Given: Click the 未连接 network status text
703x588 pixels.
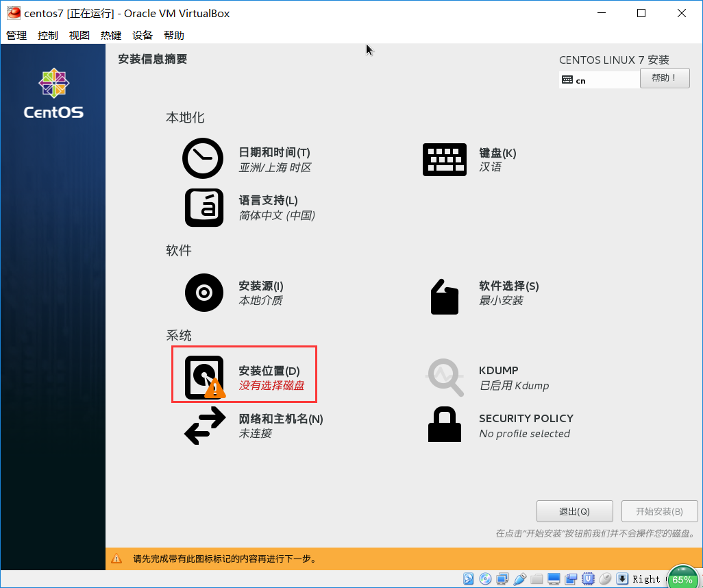Looking at the screenshot, I should pos(255,433).
